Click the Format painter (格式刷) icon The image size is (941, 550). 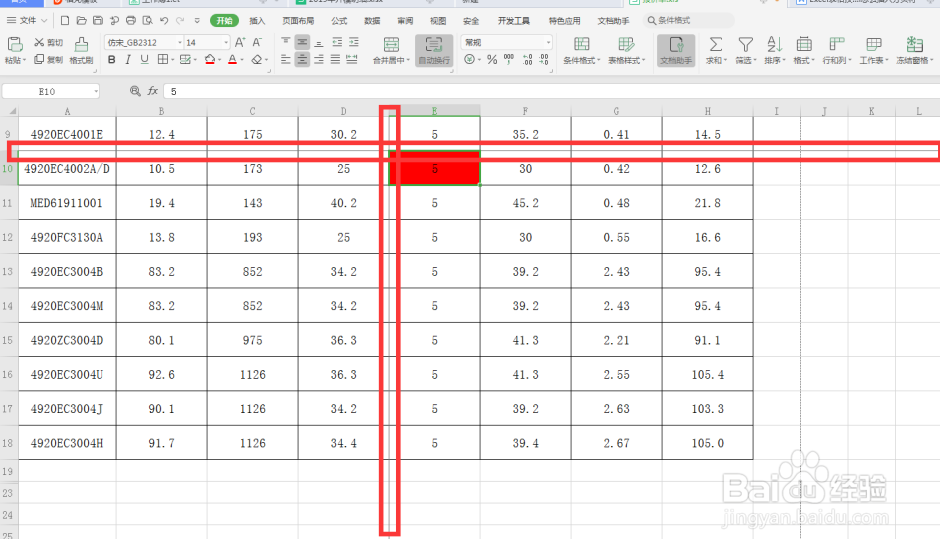pyautogui.click(x=81, y=44)
